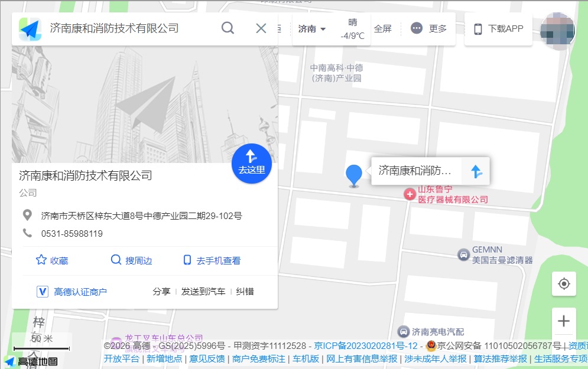Click route arrow in map popup

(x=476, y=171)
